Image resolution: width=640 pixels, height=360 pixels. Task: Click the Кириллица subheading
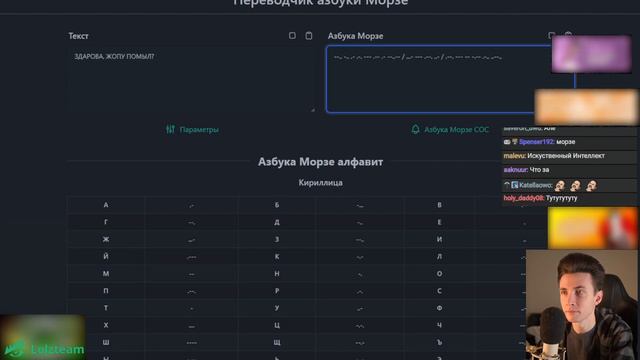click(320, 183)
